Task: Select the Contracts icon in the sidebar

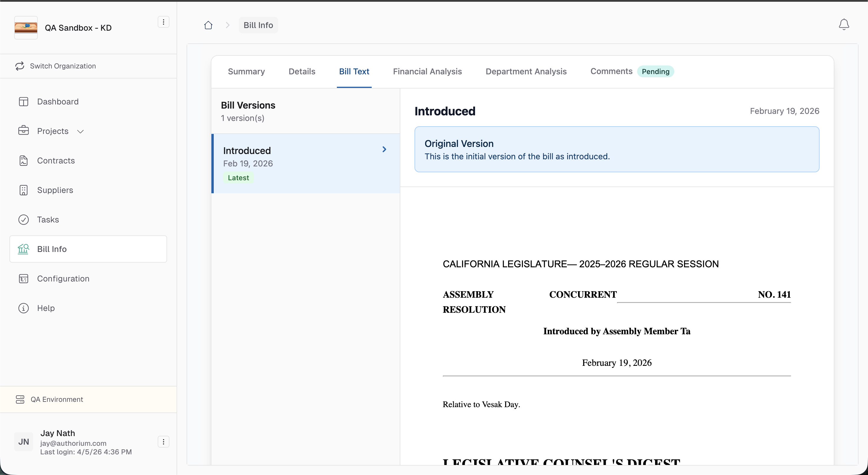Action: click(x=24, y=160)
